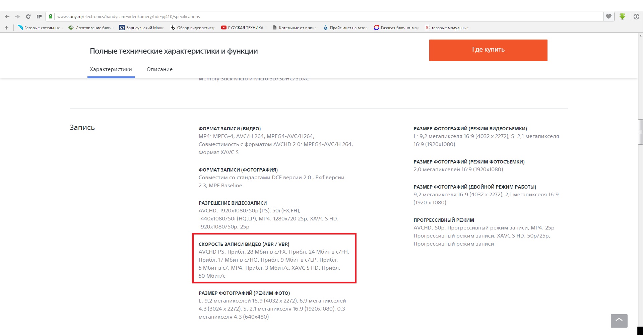Click the Запись section heading
This screenshot has height=335, width=644.
coord(82,128)
